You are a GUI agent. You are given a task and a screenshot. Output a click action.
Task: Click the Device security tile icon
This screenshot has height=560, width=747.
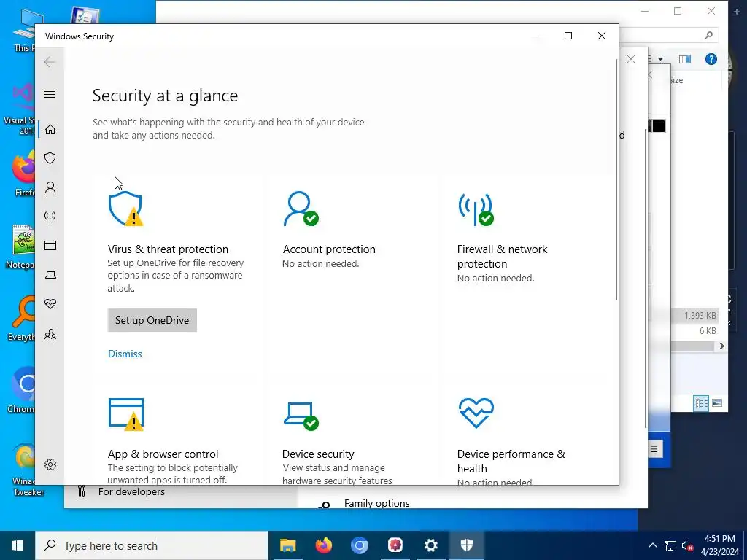tap(301, 416)
